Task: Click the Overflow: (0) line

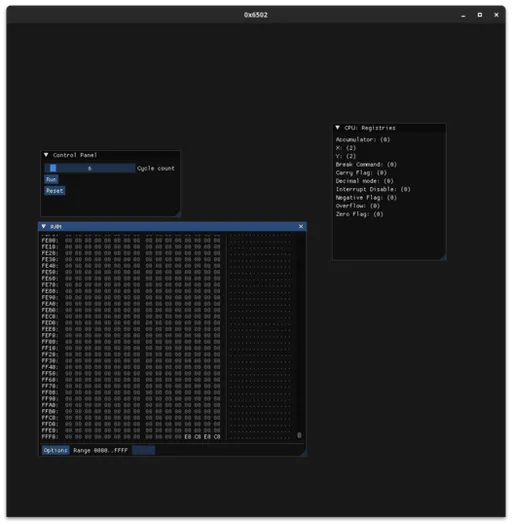Action: pos(358,206)
